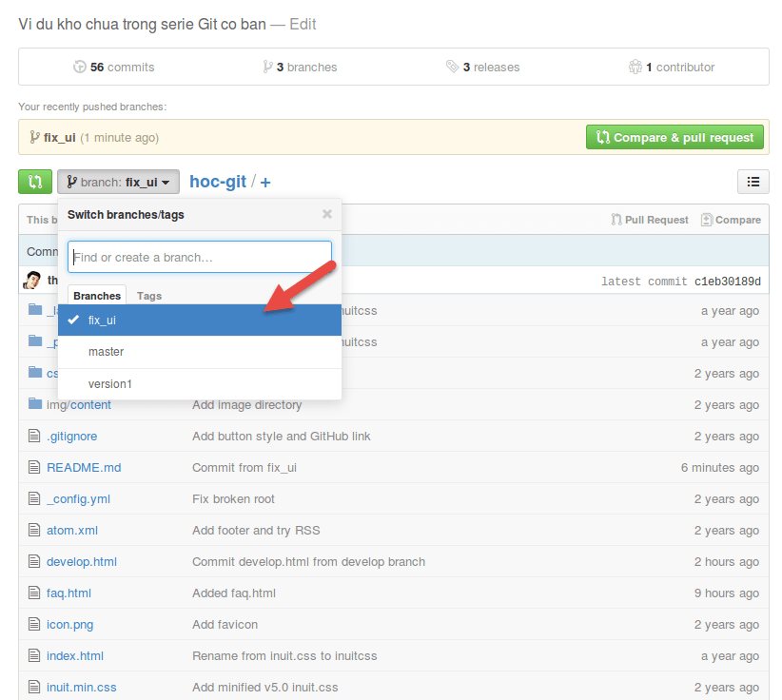Click the README.md file icon
The width and height of the screenshot is (782, 700).
(x=34, y=467)
